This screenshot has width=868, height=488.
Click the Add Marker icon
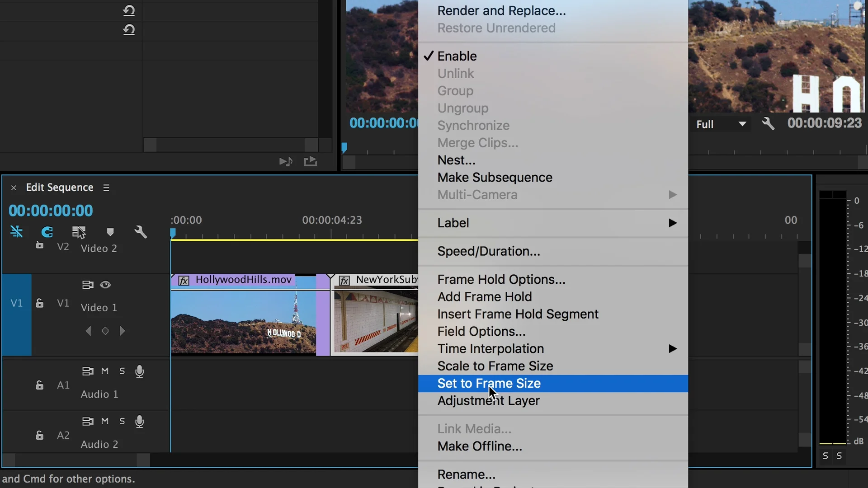[x=110, y=232]
